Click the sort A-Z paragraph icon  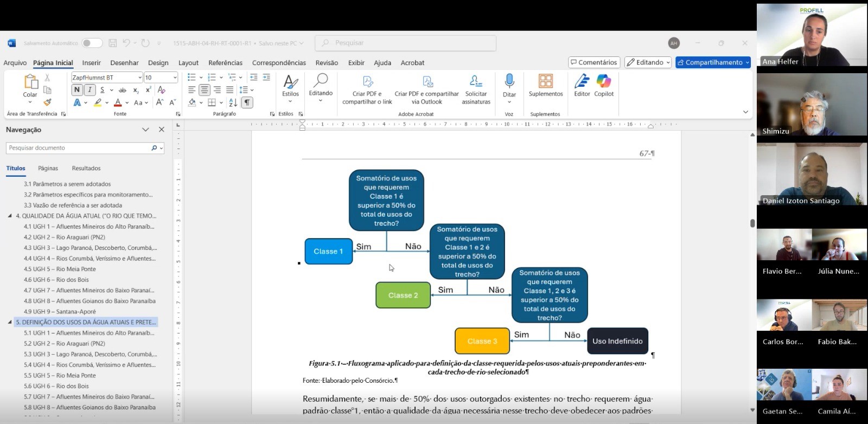click(x=233, y=102)
